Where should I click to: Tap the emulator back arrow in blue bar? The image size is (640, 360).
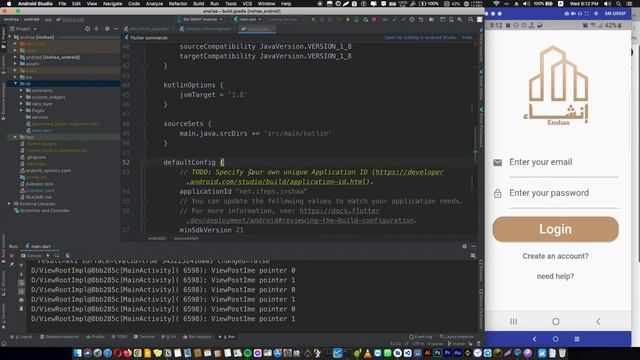pyautogui.click(x=534, y=339)
